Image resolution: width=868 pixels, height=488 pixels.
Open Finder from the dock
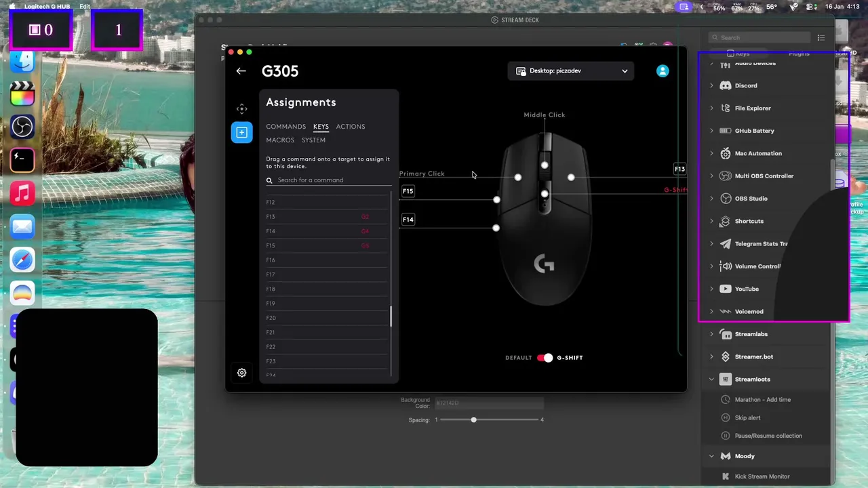[x=22, y=61]
